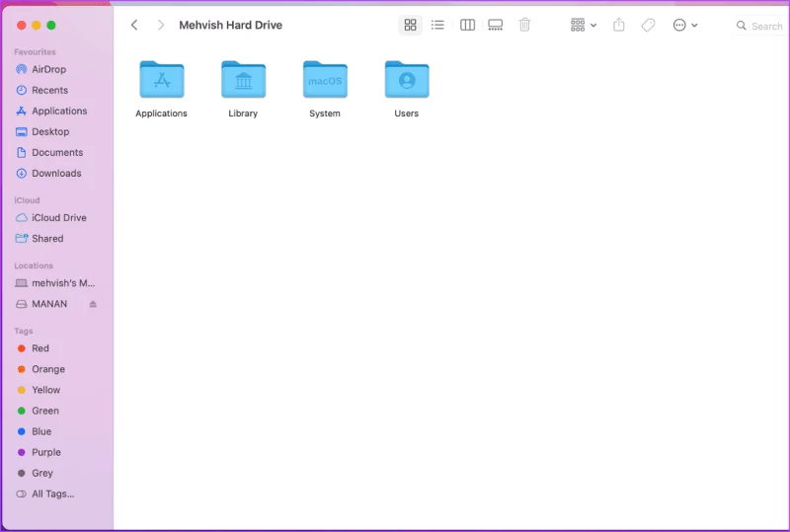790x532 pixels.
Task: Click the Share icon in toolbar
Action: click(619, 26)
